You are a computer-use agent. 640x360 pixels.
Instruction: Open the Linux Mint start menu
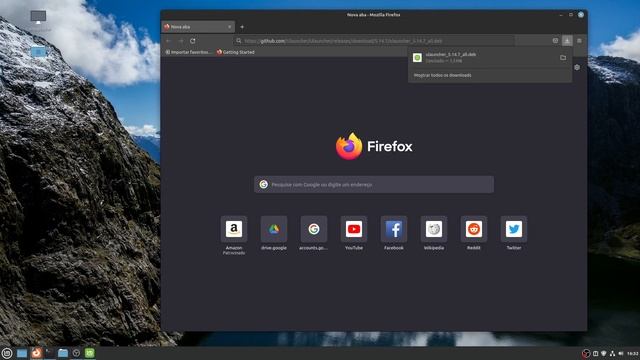[x=7, y=353]
